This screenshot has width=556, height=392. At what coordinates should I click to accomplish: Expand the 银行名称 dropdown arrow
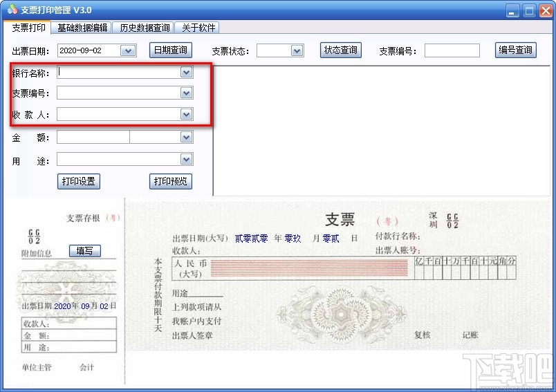[186, 73]
